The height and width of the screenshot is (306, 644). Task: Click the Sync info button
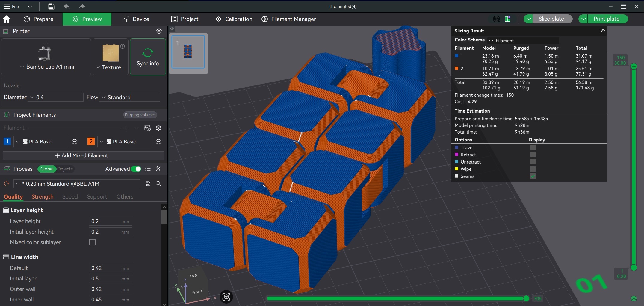[148, 57]
